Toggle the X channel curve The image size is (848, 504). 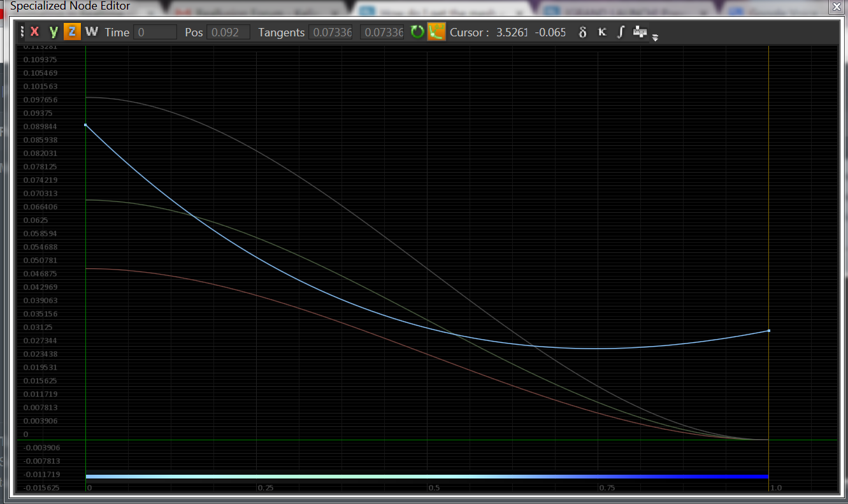pos(35,32)
